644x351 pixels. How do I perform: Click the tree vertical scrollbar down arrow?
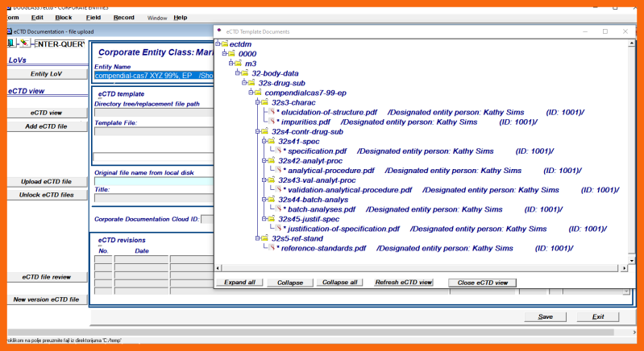point(632,260)
